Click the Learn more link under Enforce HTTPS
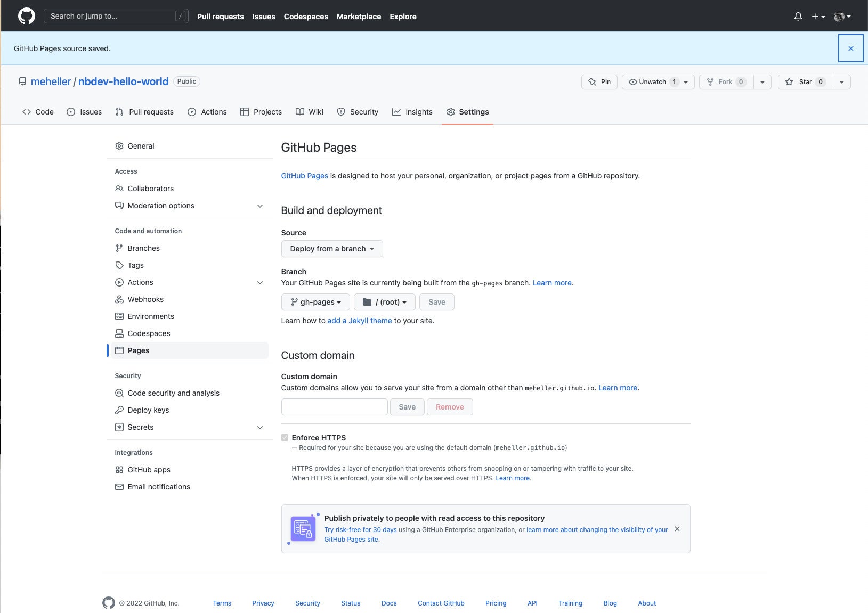 [x=513, y=478]
